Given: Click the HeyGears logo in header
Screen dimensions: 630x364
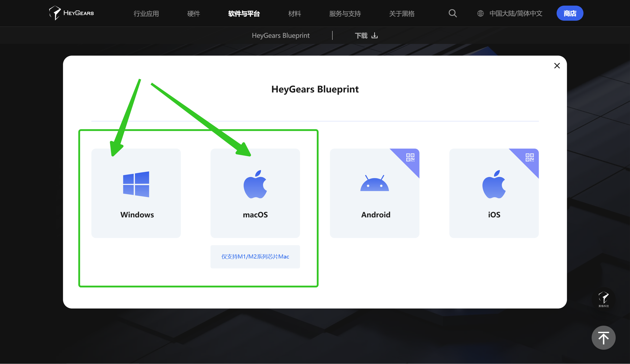Looking at the screenshot, I should coord(72,13).
